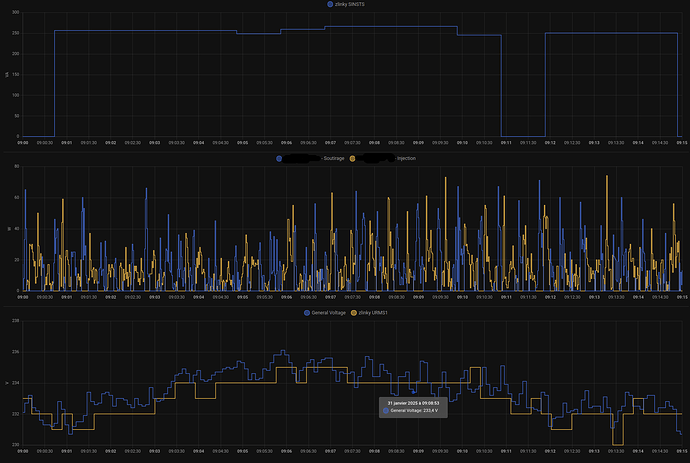Click the blue dot inside the tooltip
The width and height of the screenshot is (690, 463).
(x=386, y=411)
